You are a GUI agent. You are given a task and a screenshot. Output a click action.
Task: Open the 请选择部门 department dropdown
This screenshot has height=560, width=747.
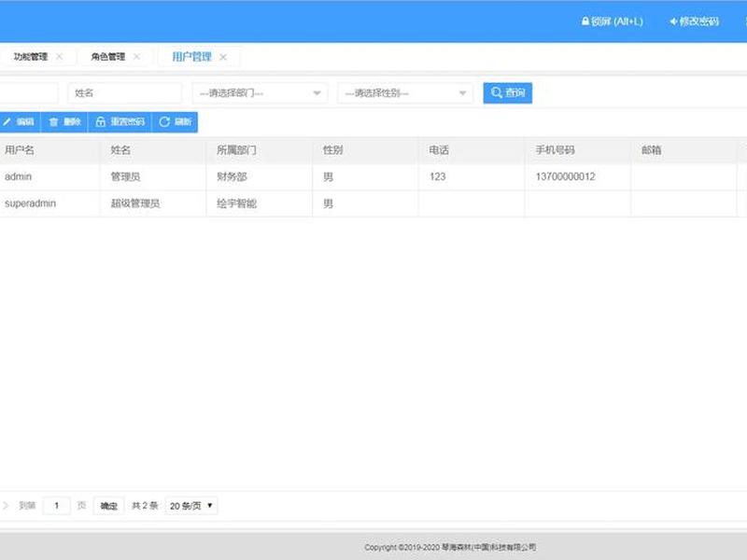pos(261,92)
